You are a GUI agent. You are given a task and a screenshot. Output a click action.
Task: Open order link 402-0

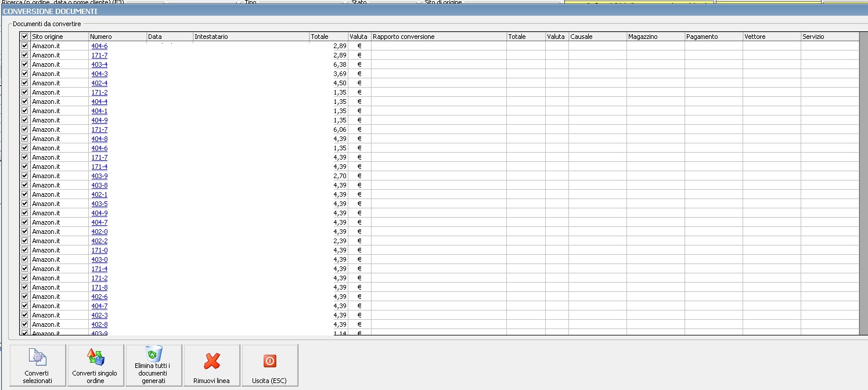pos(99,232)
